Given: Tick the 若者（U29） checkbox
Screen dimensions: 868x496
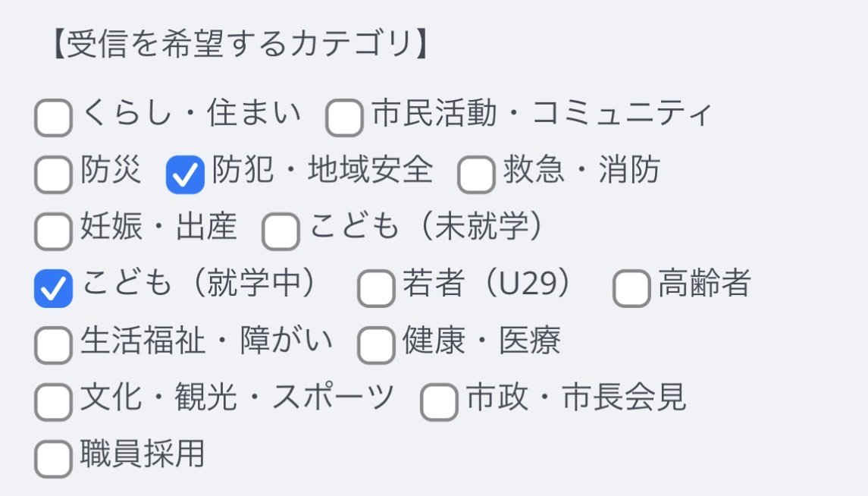Looking at the screenshot, I should click(x=376, y=289).
